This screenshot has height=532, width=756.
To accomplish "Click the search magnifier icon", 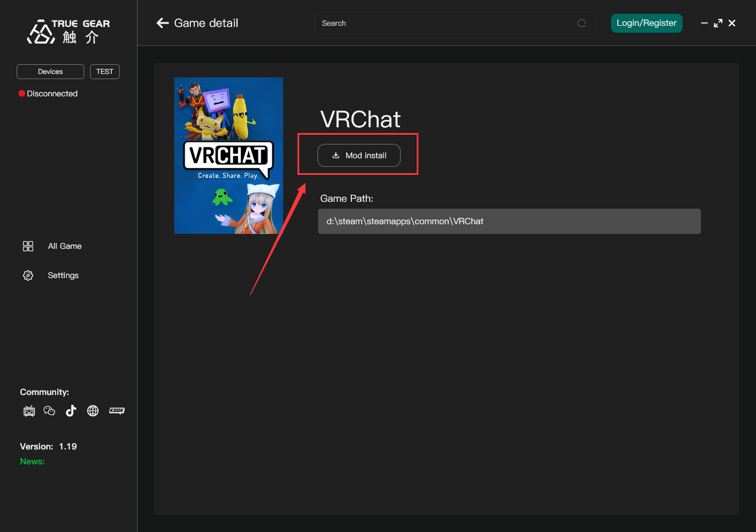I will (582, 23).
